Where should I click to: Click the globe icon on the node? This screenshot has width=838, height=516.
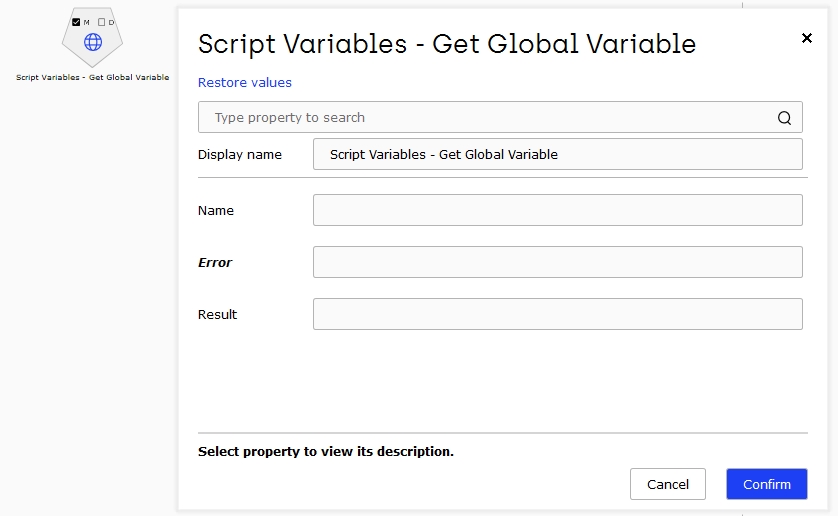click(x=93, y=42)
